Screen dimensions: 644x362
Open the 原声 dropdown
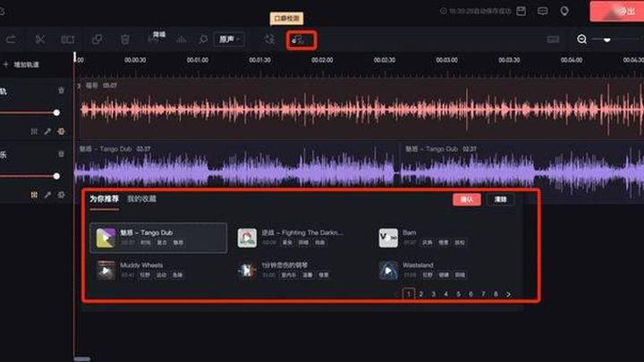231,39
